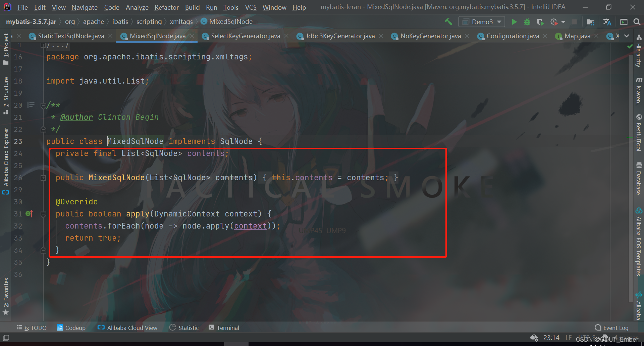The height and width of the screenshot is (346, 644).
Task: Show hidden editor tabs dropdown
Action: point(627,36)
